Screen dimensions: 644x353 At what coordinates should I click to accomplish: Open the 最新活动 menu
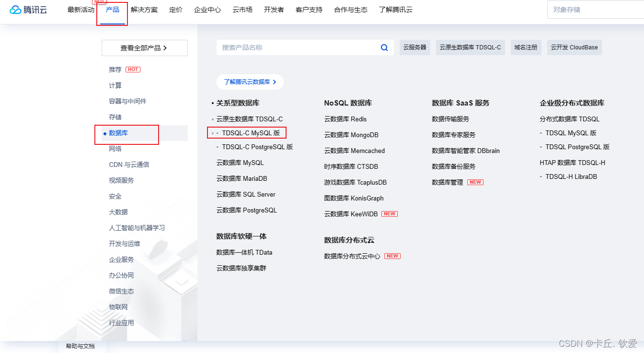coord(81,10)
